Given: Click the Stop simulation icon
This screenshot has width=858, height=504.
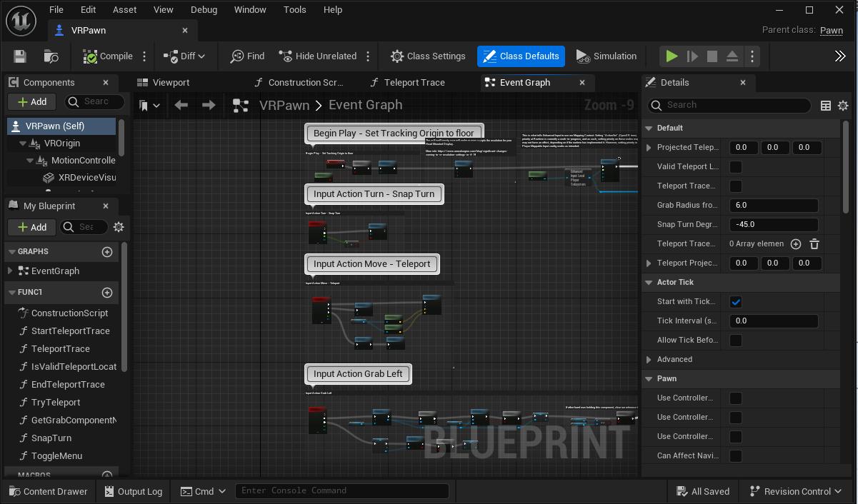Looking at the screenshot, I should point(712,56).
